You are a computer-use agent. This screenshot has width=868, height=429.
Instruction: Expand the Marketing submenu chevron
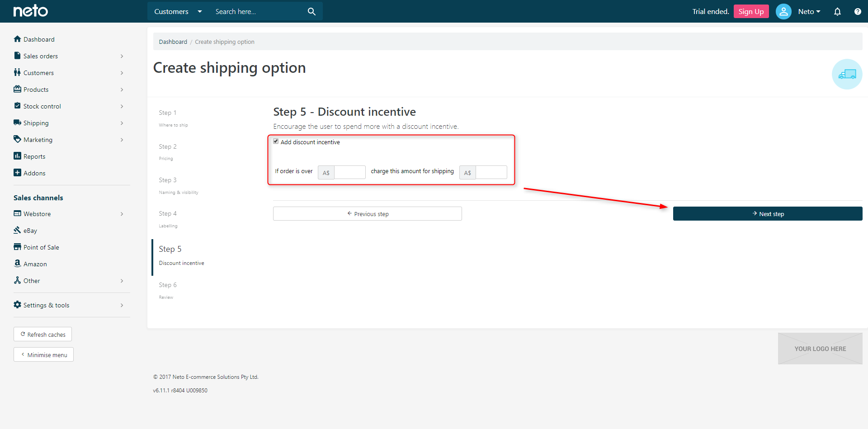click(122, 140)
